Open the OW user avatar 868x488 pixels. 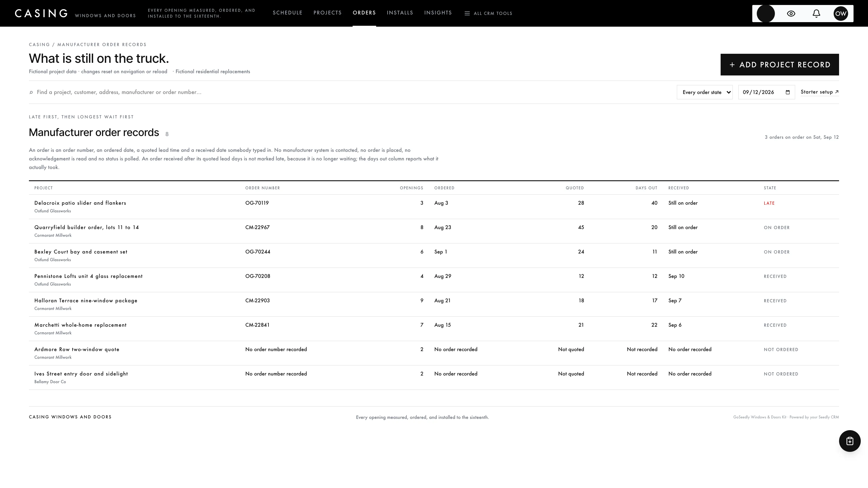[x=841, y=14]
